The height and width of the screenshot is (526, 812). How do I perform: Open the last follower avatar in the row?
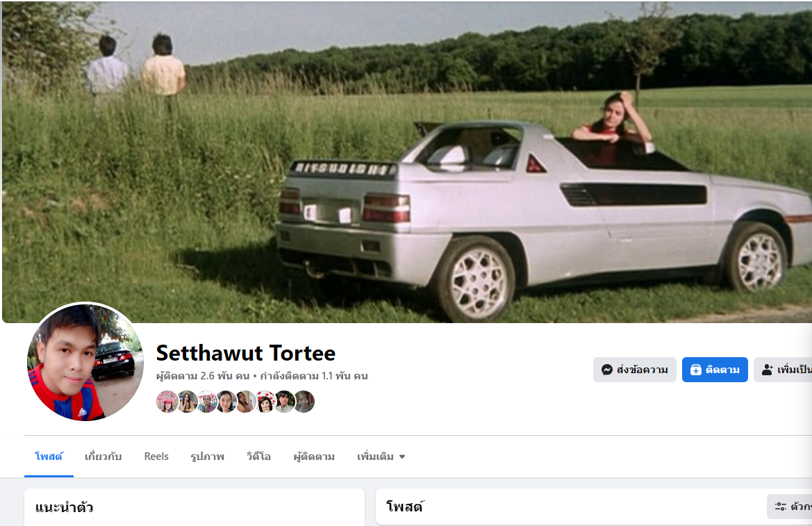(x=304, y=401)
